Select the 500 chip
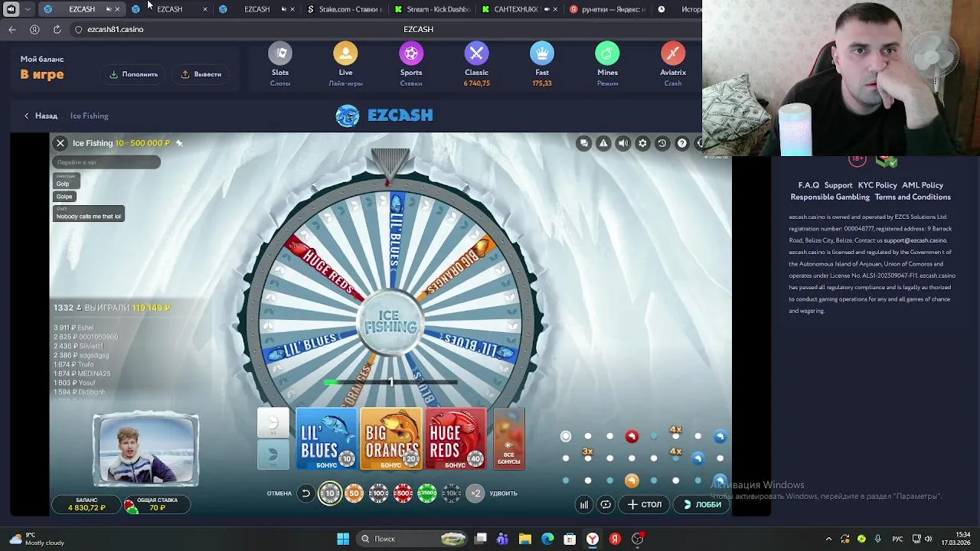Viewport: 980px width, 551px height. (x=403, y=494)
